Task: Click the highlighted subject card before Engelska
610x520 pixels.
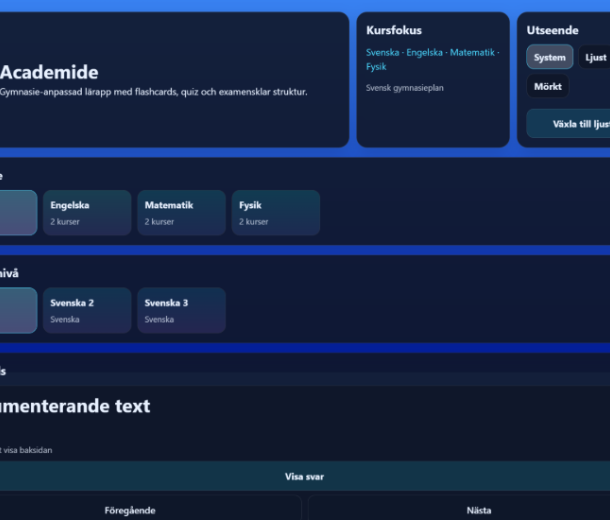Action: (17, 212)
